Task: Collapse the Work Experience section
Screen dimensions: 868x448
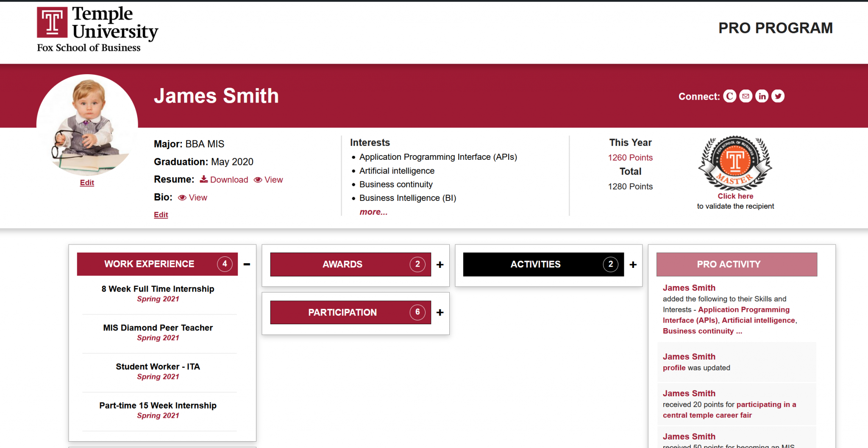Action: (247, 264)
